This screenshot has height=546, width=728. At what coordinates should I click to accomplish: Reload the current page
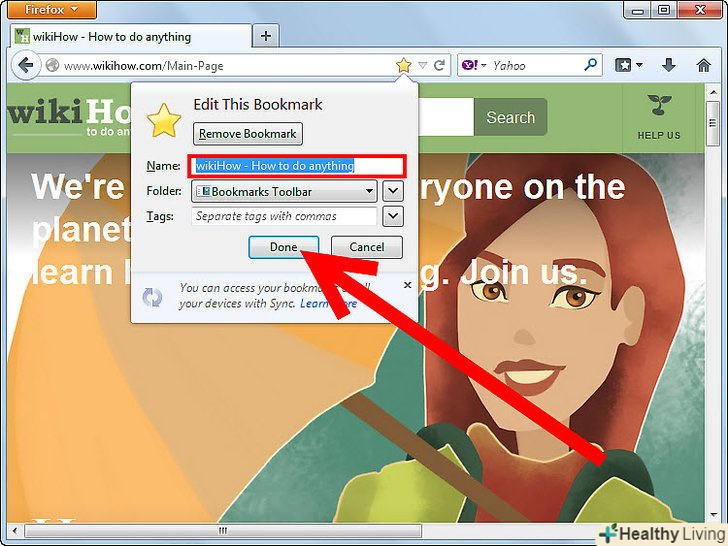coord(439,65)
